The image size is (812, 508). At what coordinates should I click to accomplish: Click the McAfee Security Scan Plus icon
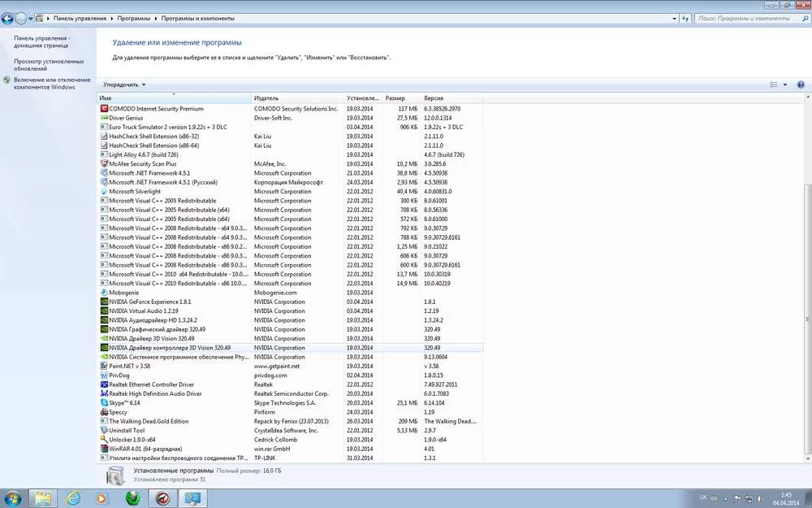tap(104, 163)
